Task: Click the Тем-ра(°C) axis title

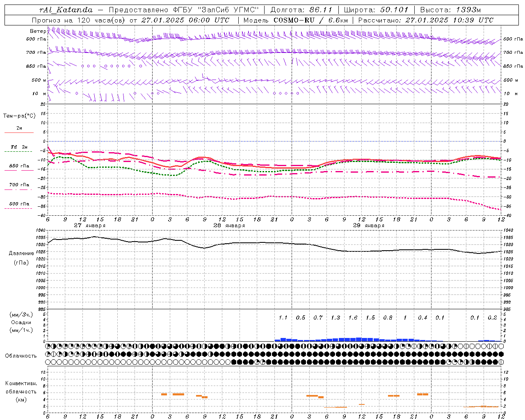Action: 19,116
